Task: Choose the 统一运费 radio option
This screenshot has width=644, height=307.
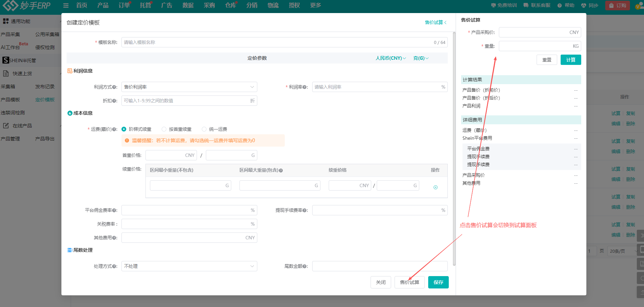Action: point(204,129)
